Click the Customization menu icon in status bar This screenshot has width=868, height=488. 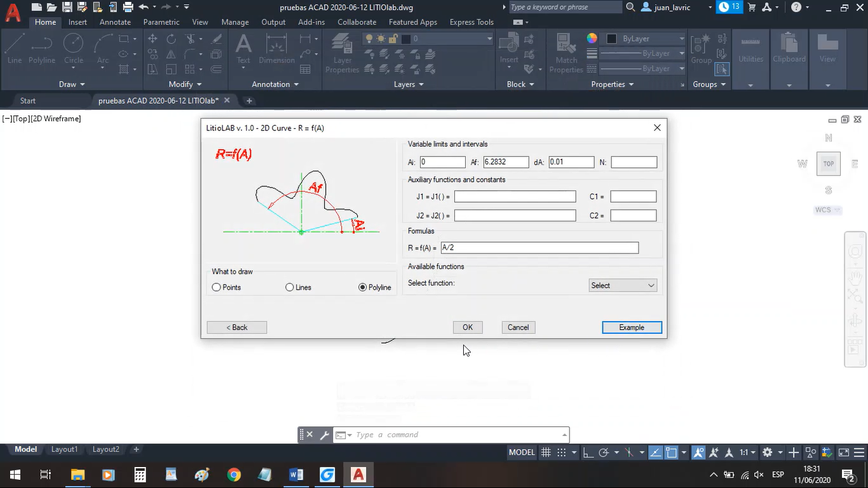tap(860, 452)
